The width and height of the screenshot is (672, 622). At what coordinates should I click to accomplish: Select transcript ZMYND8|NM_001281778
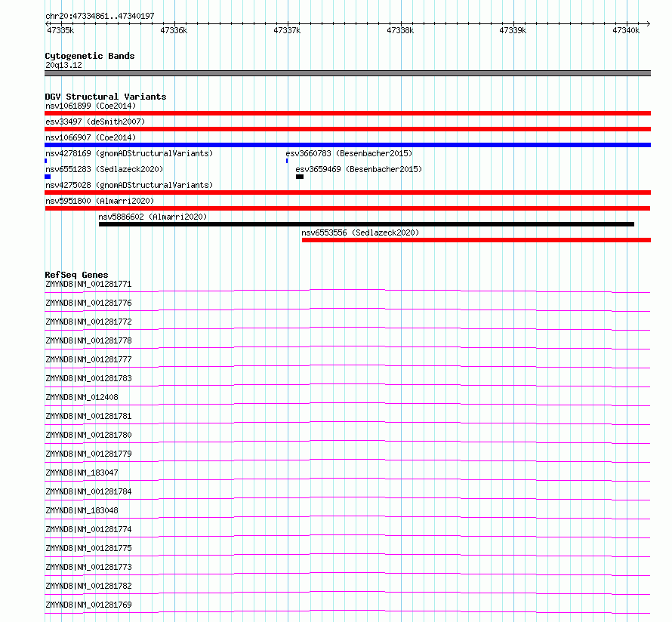click(88, 340)
